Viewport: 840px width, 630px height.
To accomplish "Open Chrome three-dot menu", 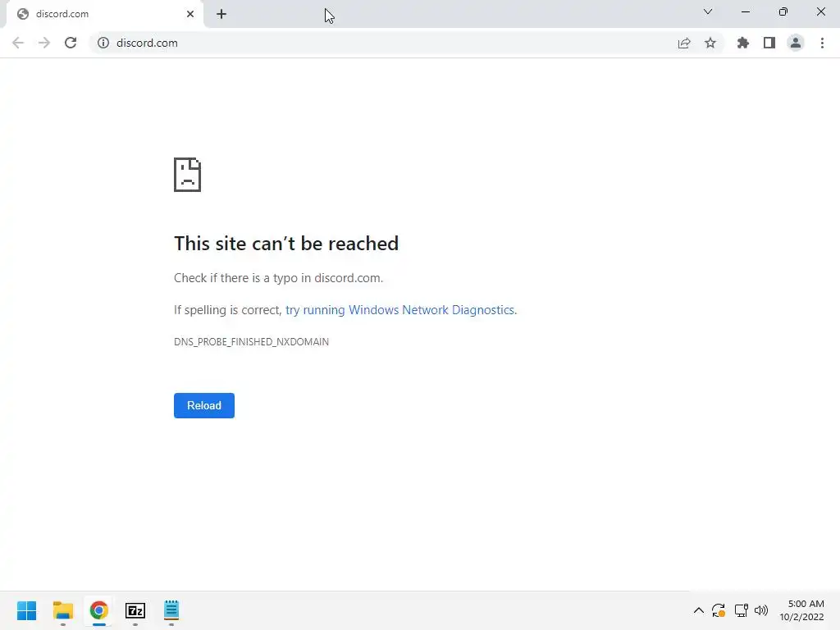I will point(822,43).
